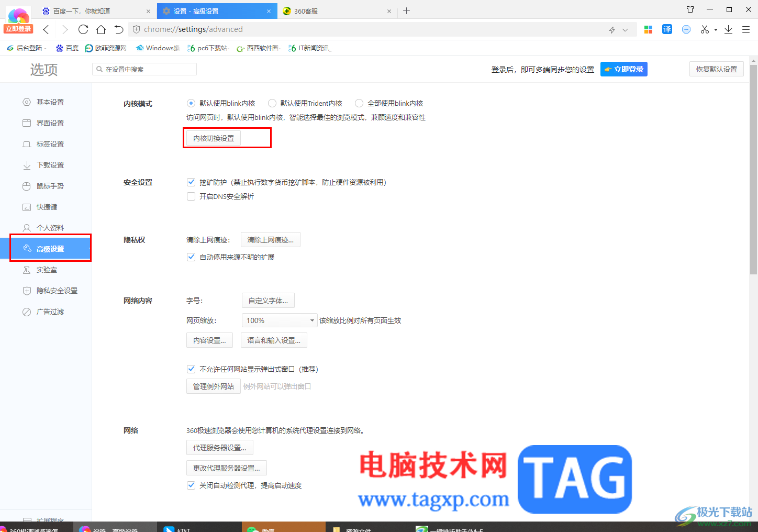Viewport: 758px width, 532px height.
Task: Open the 360 browser logo avatar
Action: coord(18,16)
